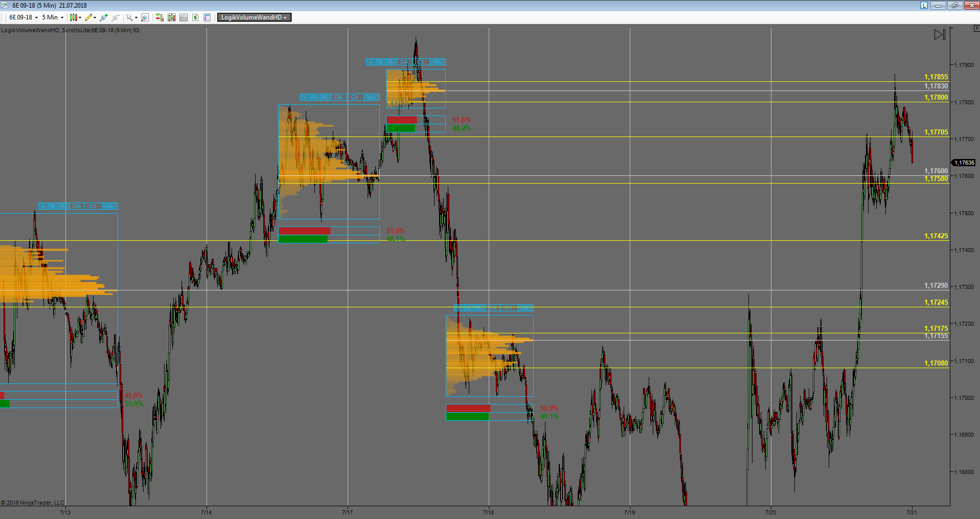Toggle R- on the 51,8% profile
The height and width of the screenshot is (519, 980).
[392, 62]
